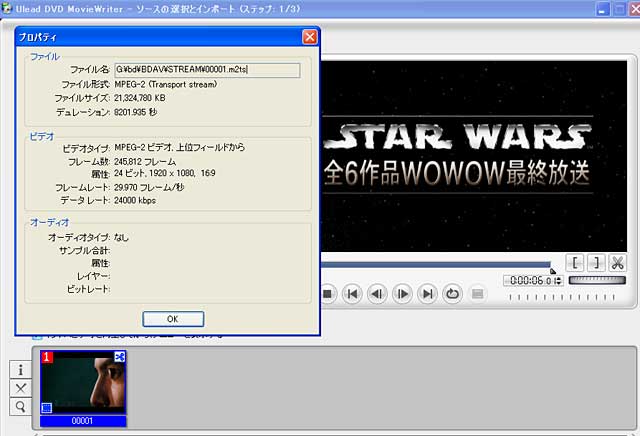The image size is (640, 436).
Task: Adjust timecode with the spinner arrows
Action: pos(559,280)
